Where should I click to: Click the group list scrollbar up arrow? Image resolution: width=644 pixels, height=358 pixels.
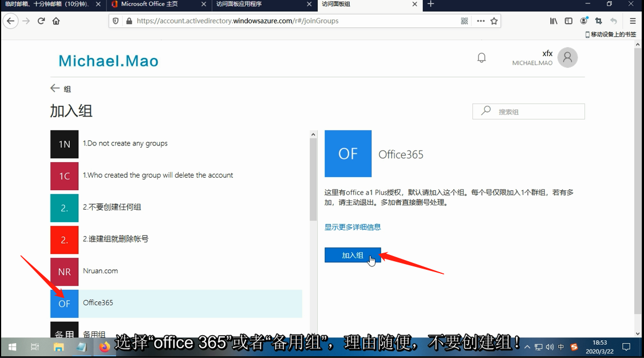(313, 135)
